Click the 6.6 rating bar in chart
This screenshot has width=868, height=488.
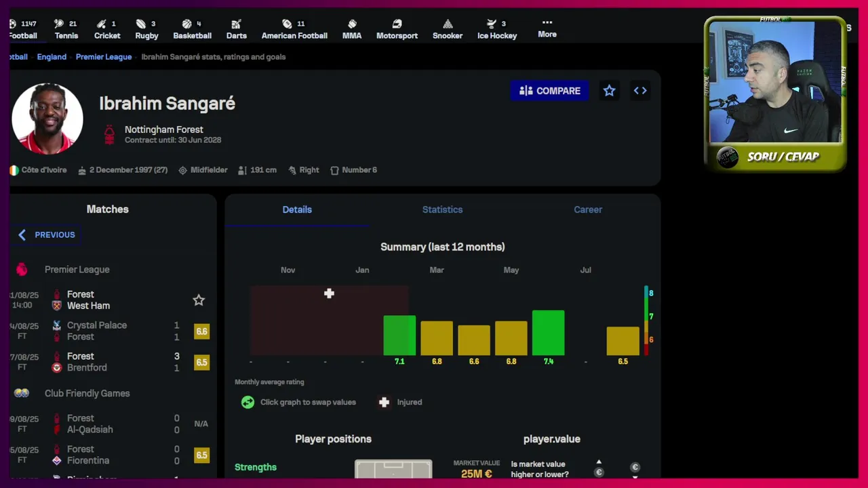pyautogui.click(x=474, y=340)
